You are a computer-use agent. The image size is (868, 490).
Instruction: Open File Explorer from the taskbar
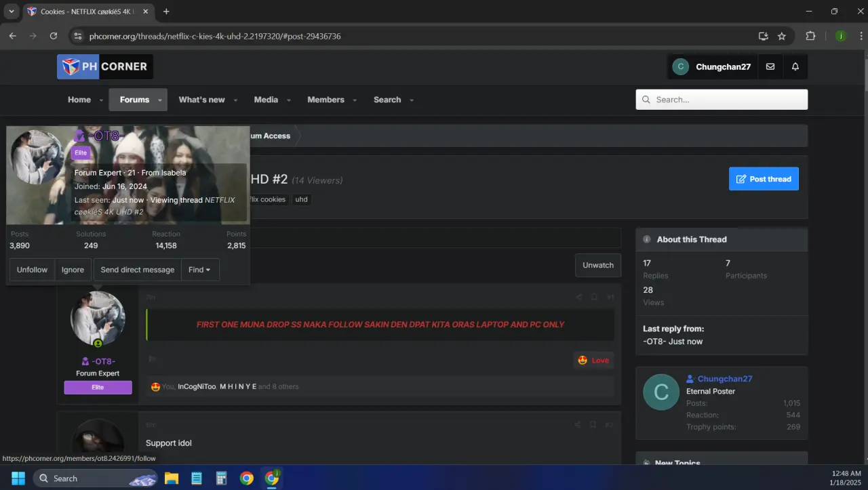(172, 478)
